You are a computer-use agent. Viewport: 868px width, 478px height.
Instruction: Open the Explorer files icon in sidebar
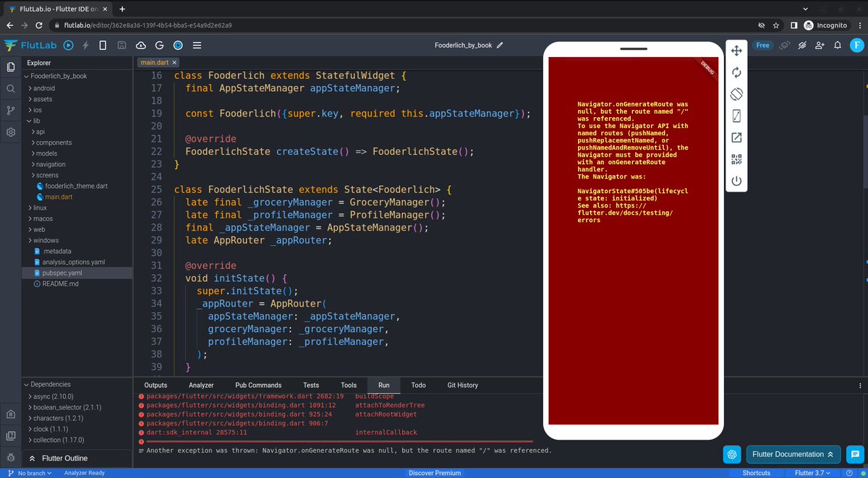[11, 67]
